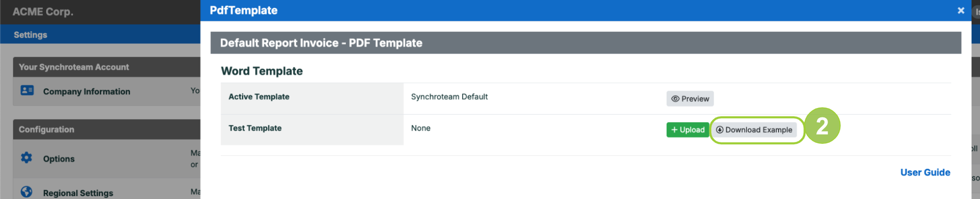Click the Settings header tab
This screenshot has height=199, width=980.
31,35
